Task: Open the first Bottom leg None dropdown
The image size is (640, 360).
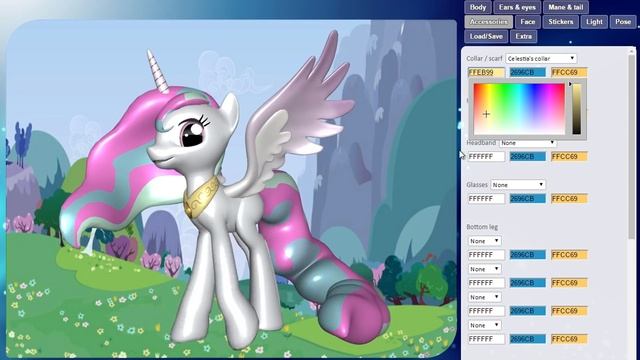Action: [484, 241]
